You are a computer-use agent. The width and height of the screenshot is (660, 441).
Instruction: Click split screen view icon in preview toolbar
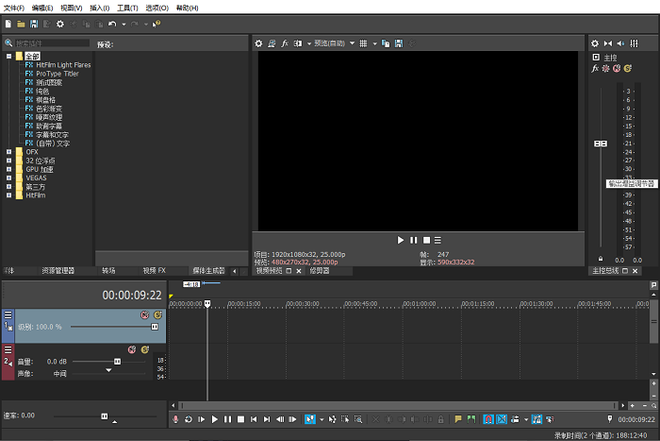[x=297, y=43]
